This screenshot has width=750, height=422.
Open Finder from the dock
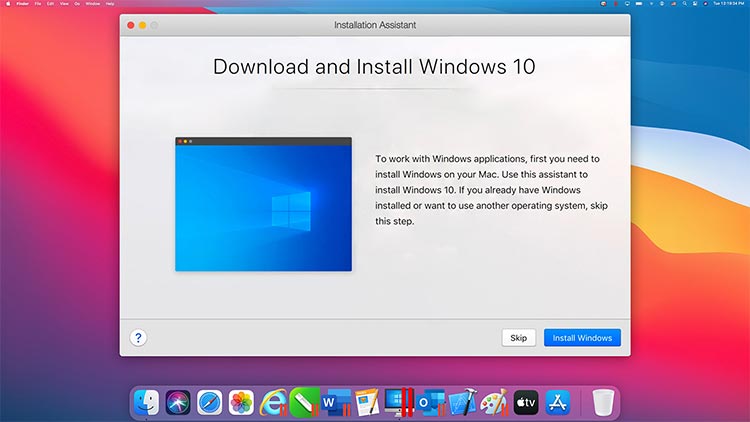coord(146,402)
